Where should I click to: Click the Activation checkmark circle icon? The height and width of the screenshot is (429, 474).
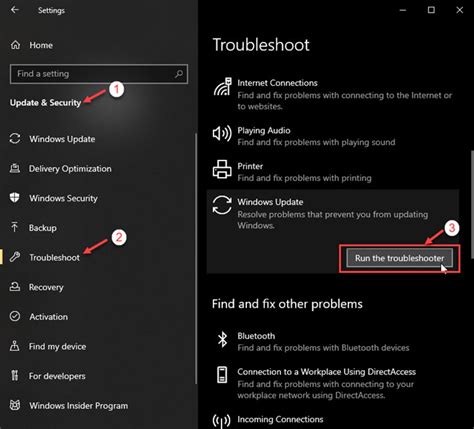point(15,316)
